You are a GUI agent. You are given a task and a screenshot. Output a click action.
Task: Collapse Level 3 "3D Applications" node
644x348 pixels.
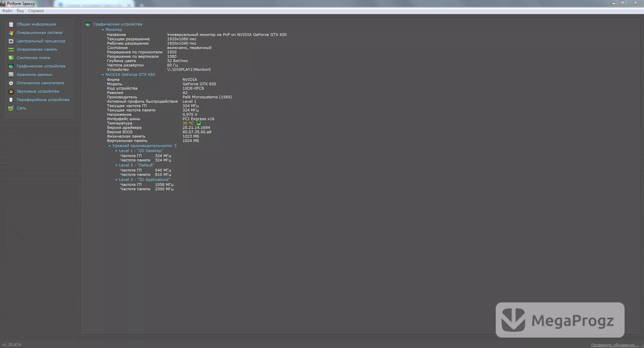[x=116, y=180]
